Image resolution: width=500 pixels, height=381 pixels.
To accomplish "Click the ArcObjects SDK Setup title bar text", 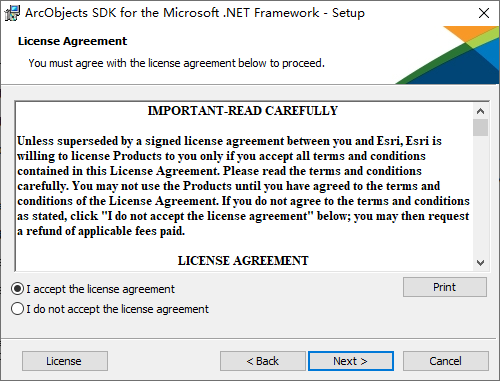I will click(195, 13).
